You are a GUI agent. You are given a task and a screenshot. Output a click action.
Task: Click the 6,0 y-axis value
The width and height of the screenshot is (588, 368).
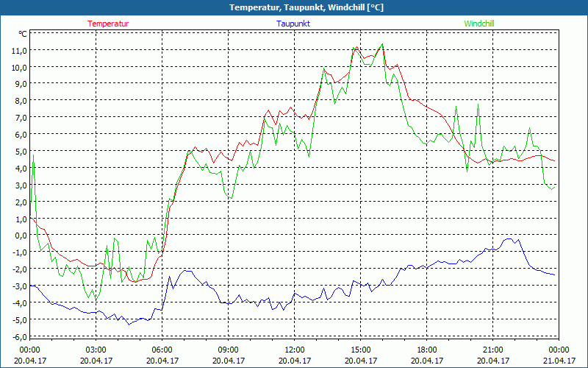click(x=21, y=134)
